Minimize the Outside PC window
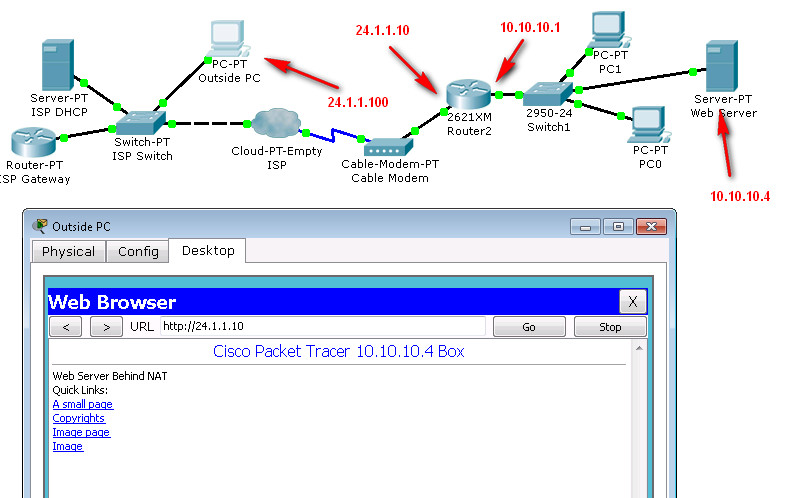Image resolution: width=803 pixels, height=498 pixels. [x=586, y=226]
